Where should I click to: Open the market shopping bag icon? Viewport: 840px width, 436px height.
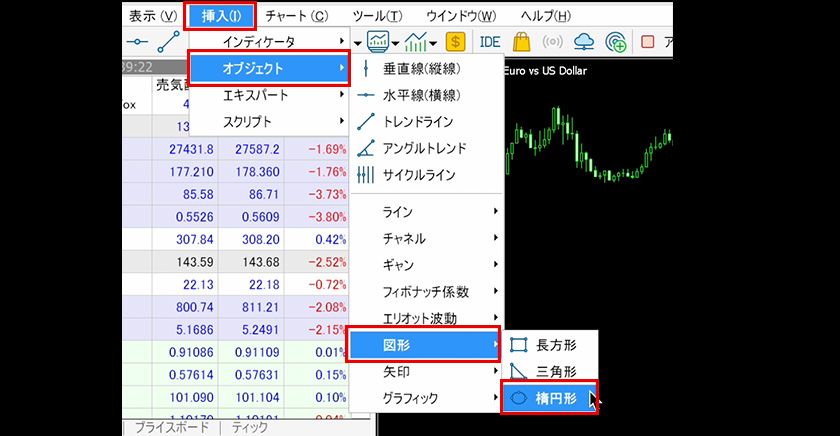pos(521,42)
